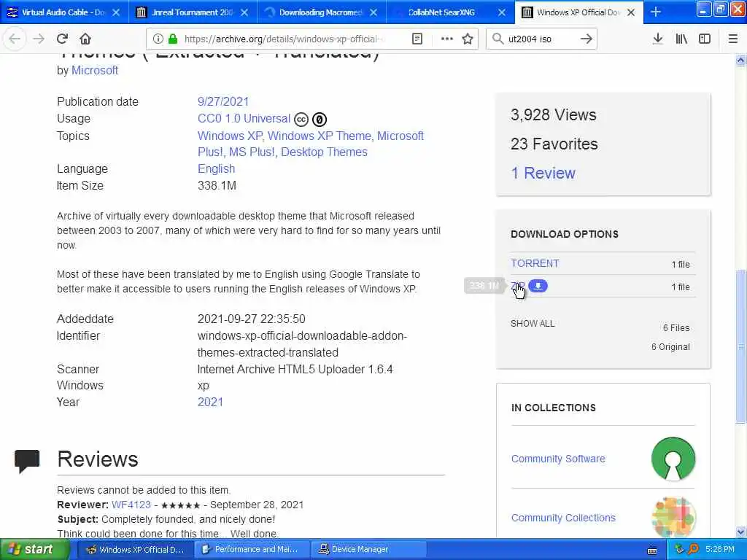Click the search magnifier icon

coord(498,39)
